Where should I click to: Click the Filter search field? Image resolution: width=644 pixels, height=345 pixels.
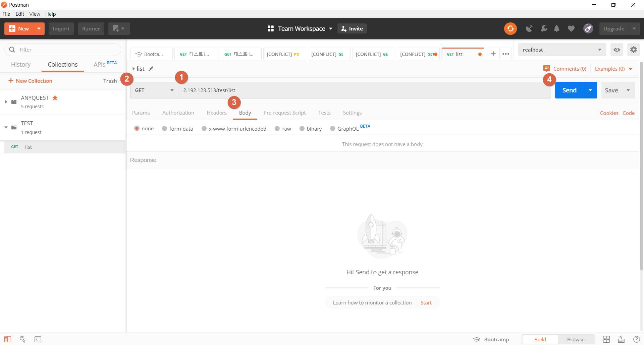point(63,50)
